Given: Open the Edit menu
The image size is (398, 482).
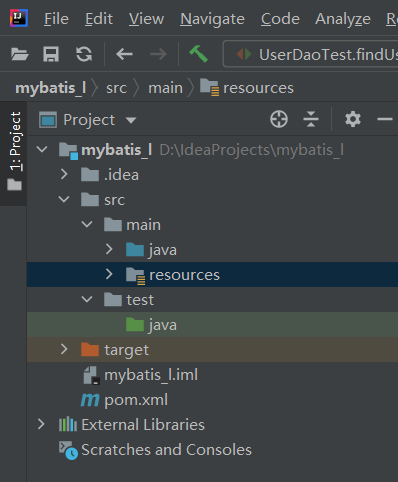Looking at the screenshot, I should pyautogui.click(x=99, y=19).
